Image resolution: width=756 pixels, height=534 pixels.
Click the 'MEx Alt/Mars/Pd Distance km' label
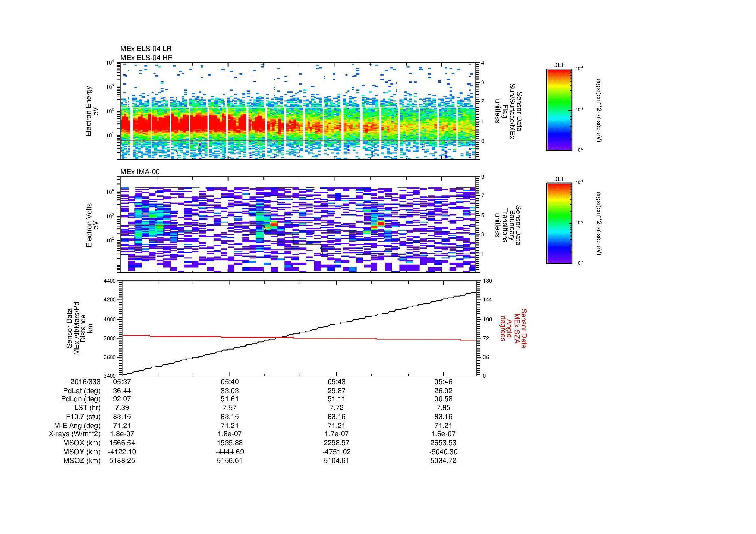point(80,328)
